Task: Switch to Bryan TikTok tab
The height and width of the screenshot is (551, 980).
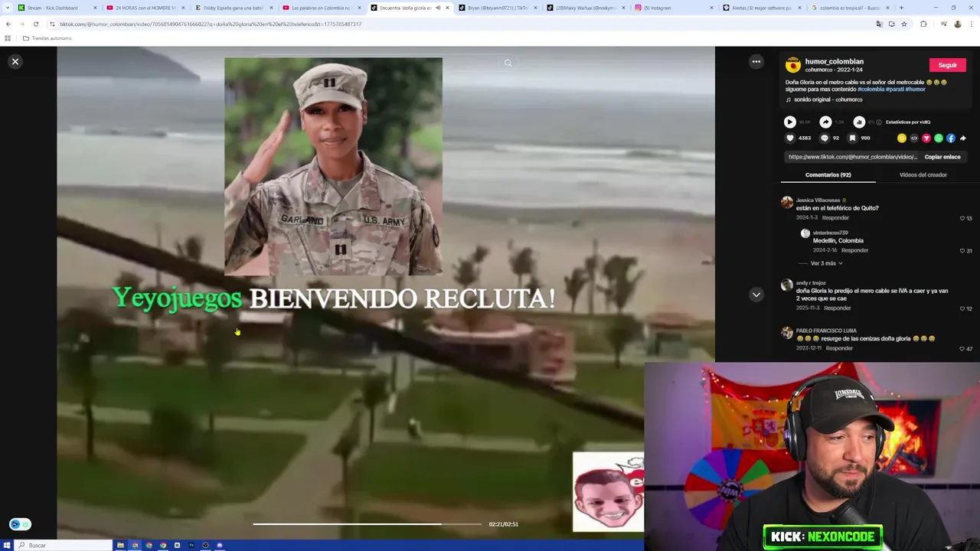Action: (498, 8)
